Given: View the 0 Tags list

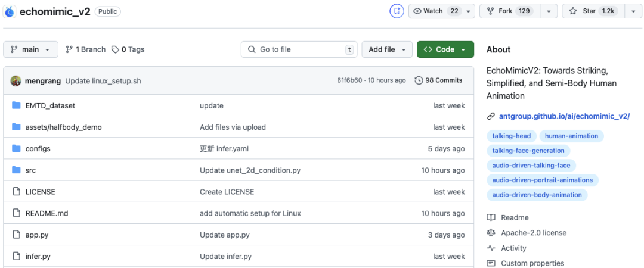Looking at the screenshot, I should (x=128, y=49).
